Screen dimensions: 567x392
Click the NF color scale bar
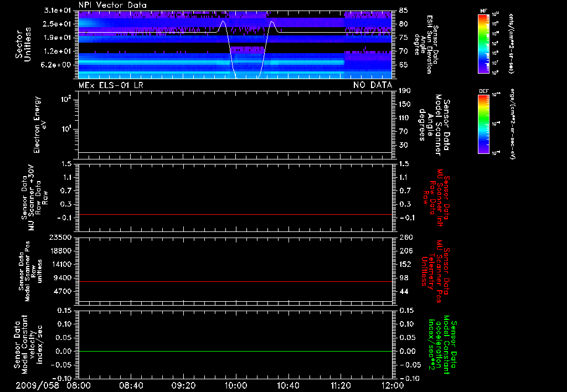[483, 43]
